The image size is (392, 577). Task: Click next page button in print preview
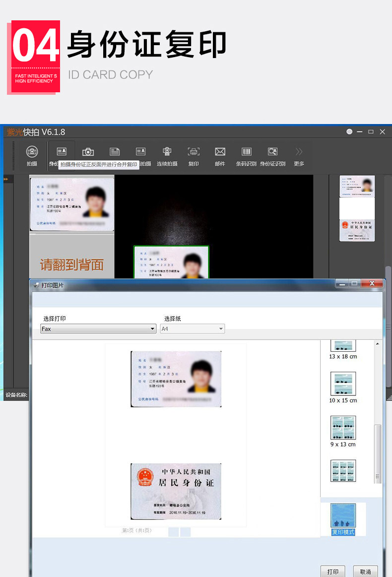pos(185,532)
